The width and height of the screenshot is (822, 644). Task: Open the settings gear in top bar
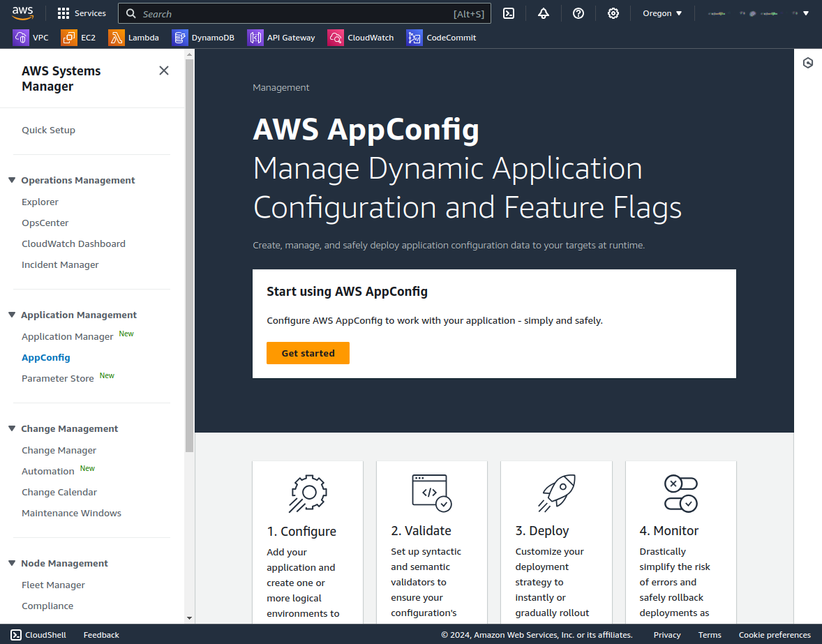(x=613, y=13)
